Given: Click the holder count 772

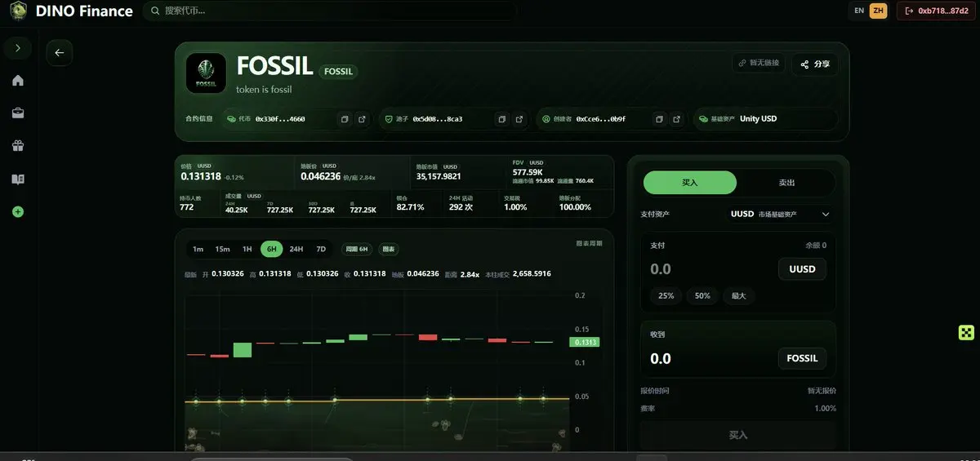Looking at the screenshot, I should [x=186, y=207].
